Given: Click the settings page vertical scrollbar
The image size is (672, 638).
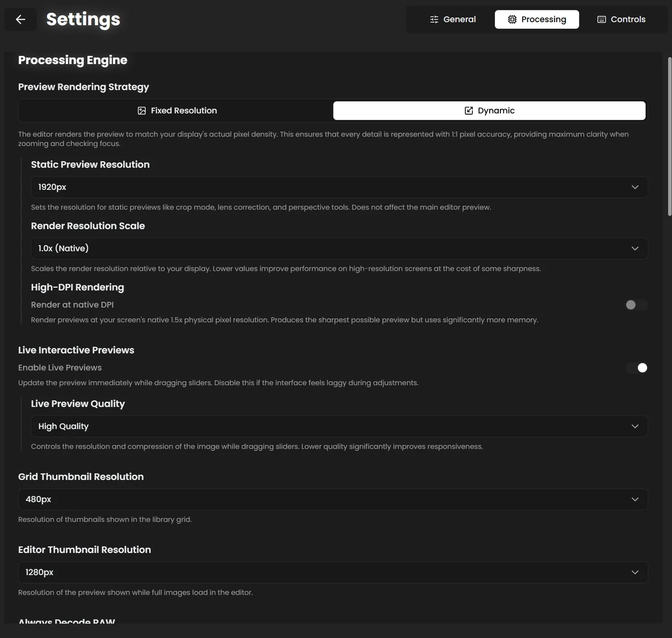Looking at the screenshot, I should click(x=669, y=137).
